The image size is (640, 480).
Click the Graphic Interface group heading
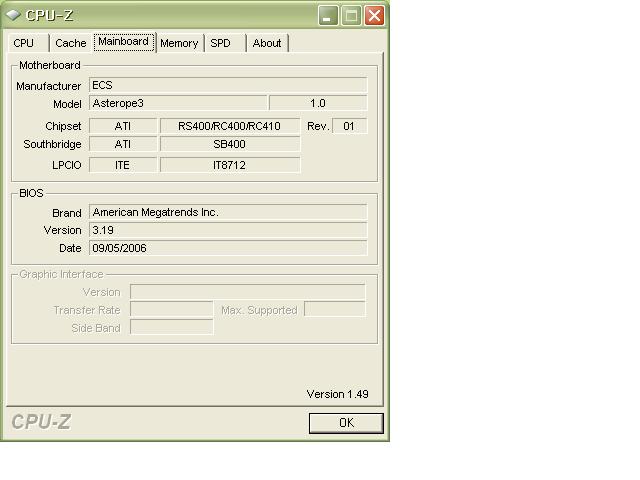click(x=61, y=274)
